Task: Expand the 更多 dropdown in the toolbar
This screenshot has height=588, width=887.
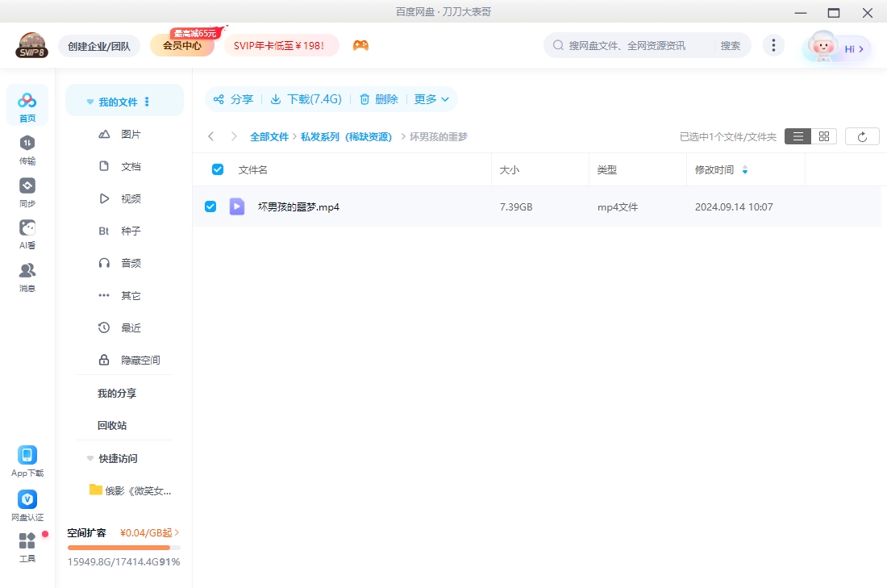Action: pos(431,99)
